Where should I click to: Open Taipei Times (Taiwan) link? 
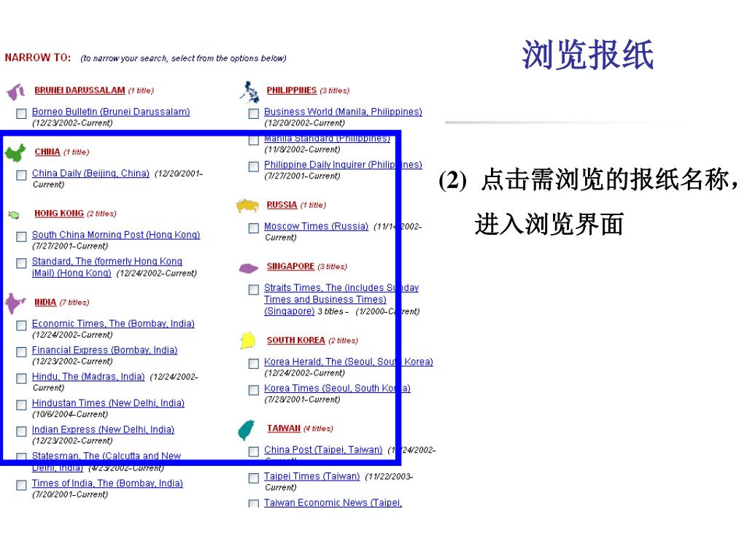pyautogui.click(x=312, y=476)
